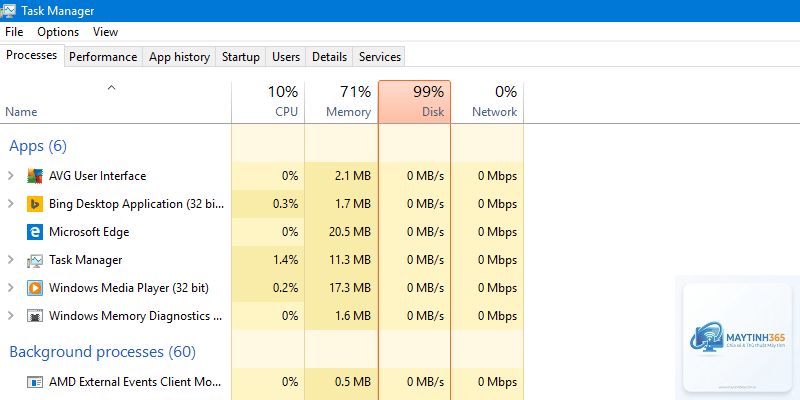This screenshot has width=800, height=400.
Task: Sort by the Network column header
Action: (487, 102)
